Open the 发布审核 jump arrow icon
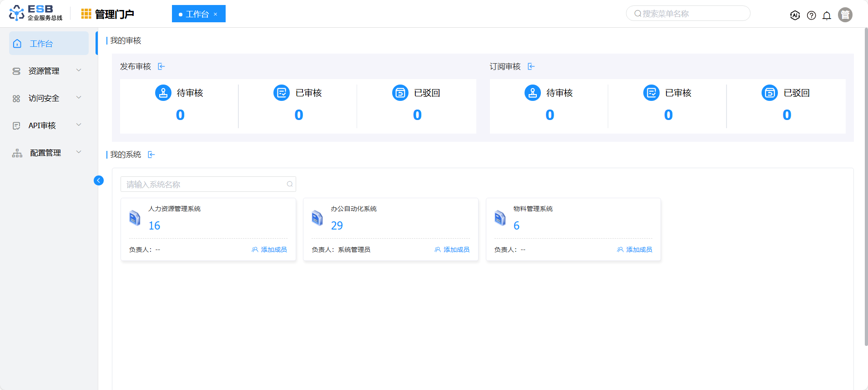The width and height of the screenshot is (868, 390). pos(161,67)
